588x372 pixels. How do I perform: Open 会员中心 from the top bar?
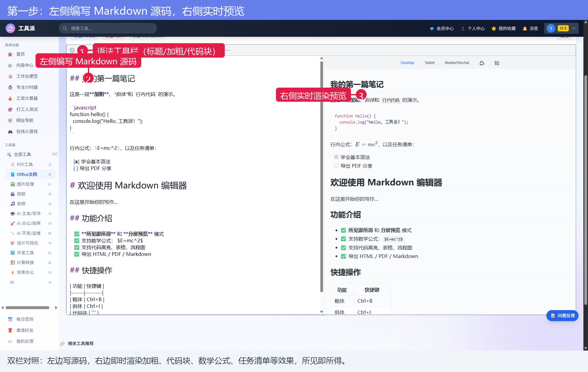pyautogui.click(x=441, y=28)
